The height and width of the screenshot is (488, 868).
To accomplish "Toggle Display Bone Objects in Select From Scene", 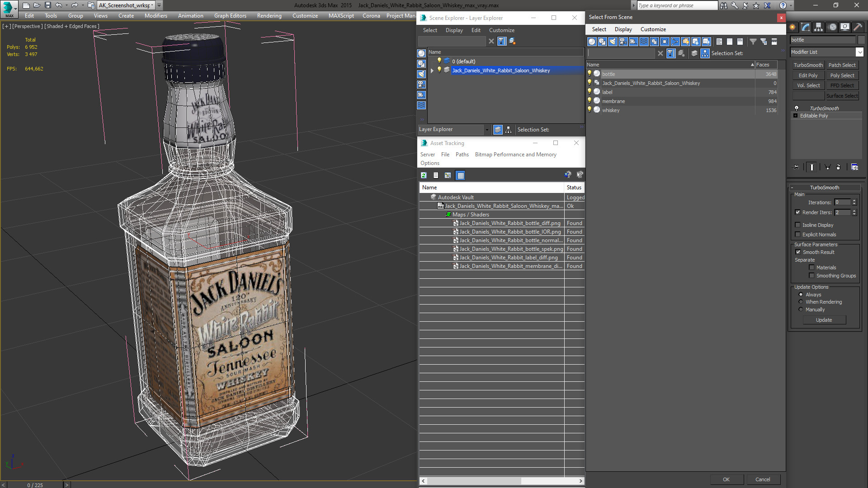I will [x=675, y=42].
